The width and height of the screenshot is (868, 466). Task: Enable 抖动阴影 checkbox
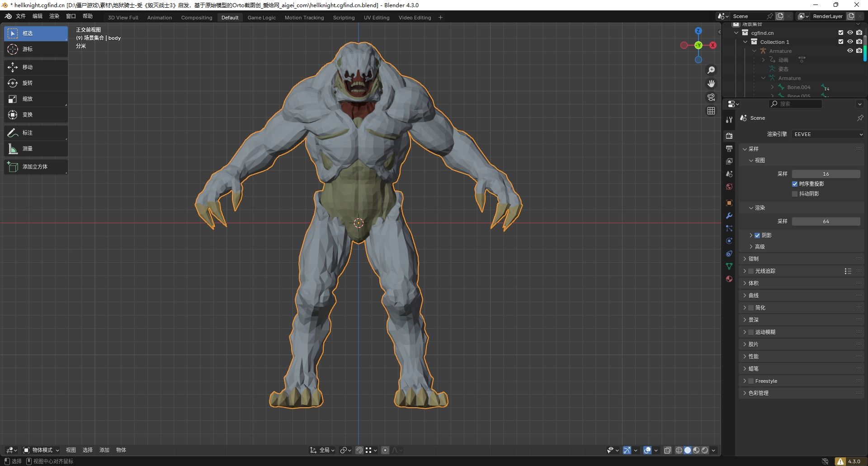[795, 194]
